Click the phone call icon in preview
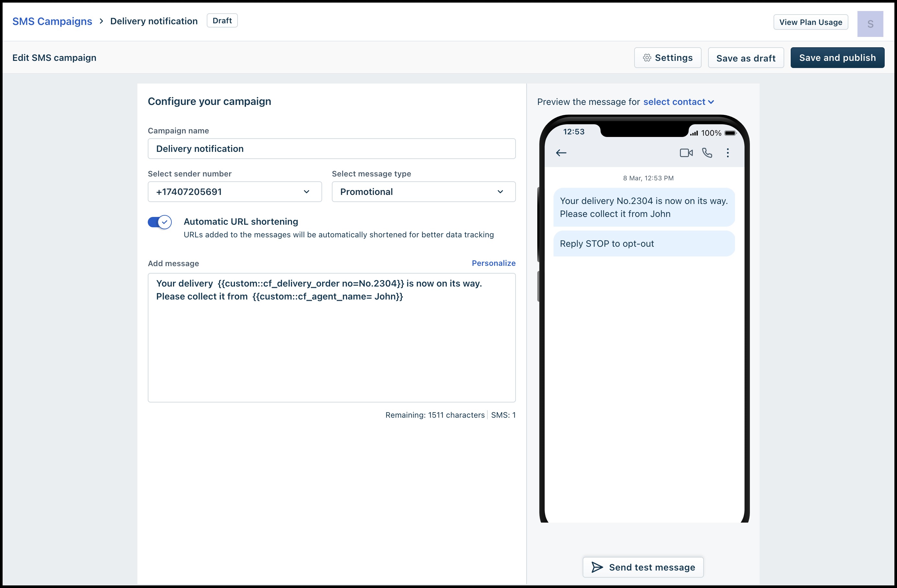Image resolution: width=897 pixels, height=588 pixels. pyautogui.click(x=707, y=153)
